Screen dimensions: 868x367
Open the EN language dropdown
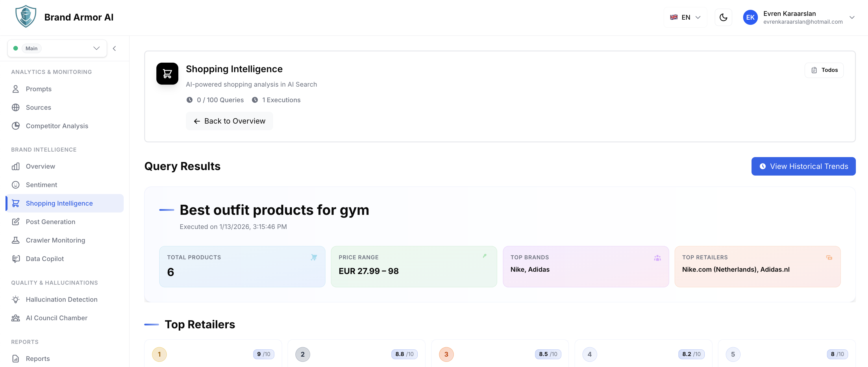(685, 17)
